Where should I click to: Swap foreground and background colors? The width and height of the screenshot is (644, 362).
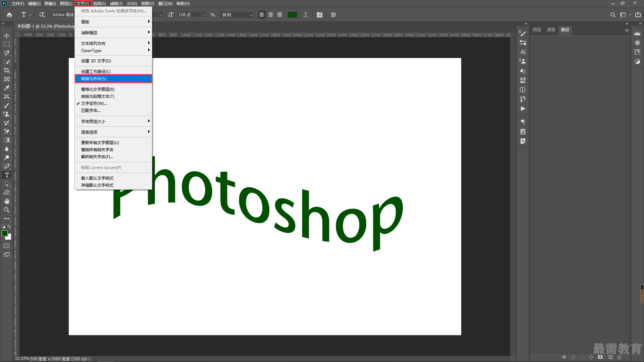click(x=9, y=227)
